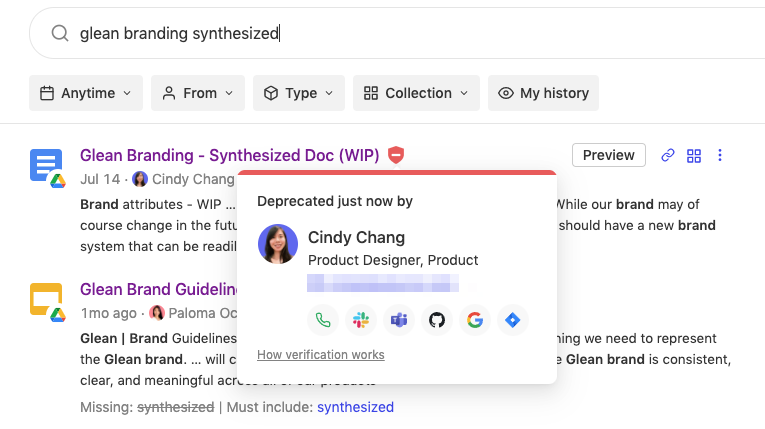Click the blue 'synthesized' must-include link
Image resolution: width=765 pixels, height=429 pixels.
point(355,407)
